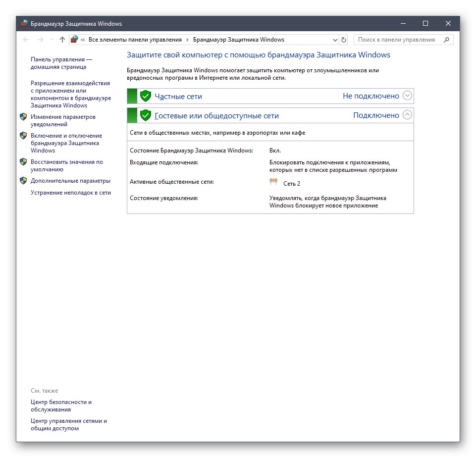Minimize the firewall window
476x458 pixels.
(403, 23)
